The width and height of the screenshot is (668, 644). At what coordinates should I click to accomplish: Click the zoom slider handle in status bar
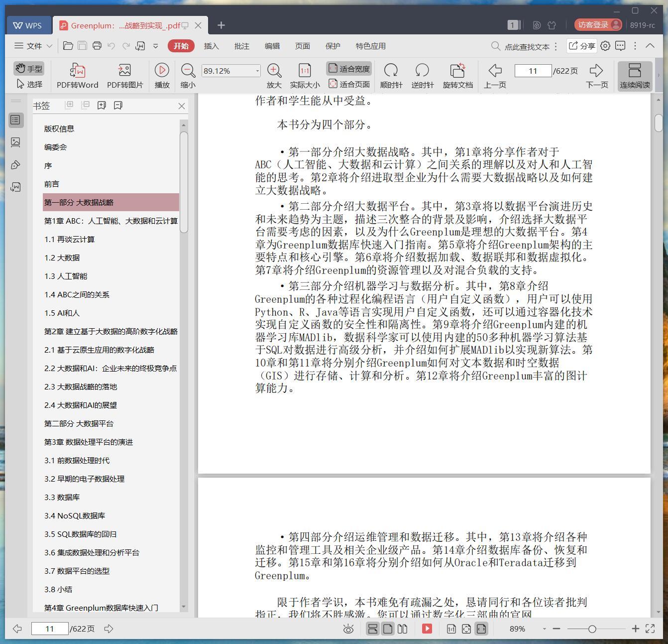pos(592,629)
